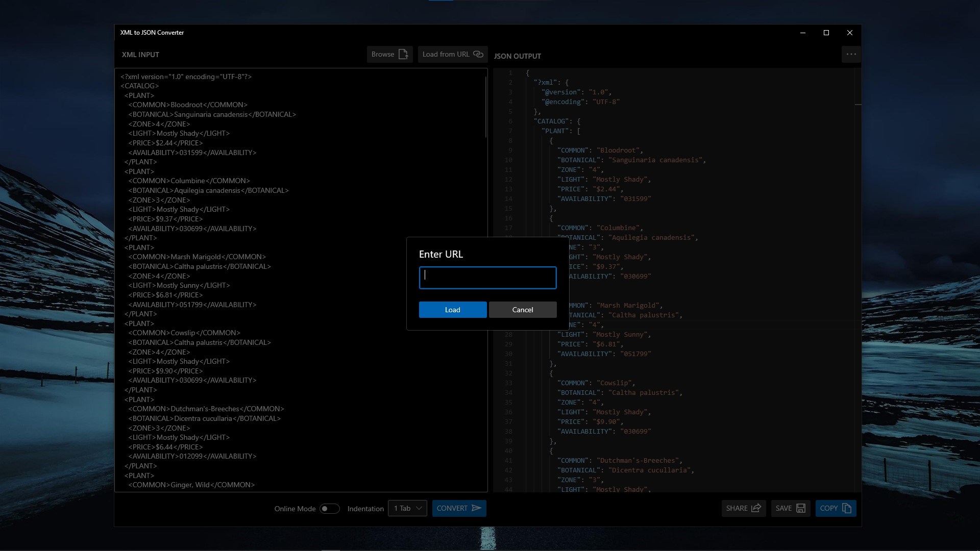Cancel the Enter URL dialog
980x551 pixels.
tap(522, 310)
